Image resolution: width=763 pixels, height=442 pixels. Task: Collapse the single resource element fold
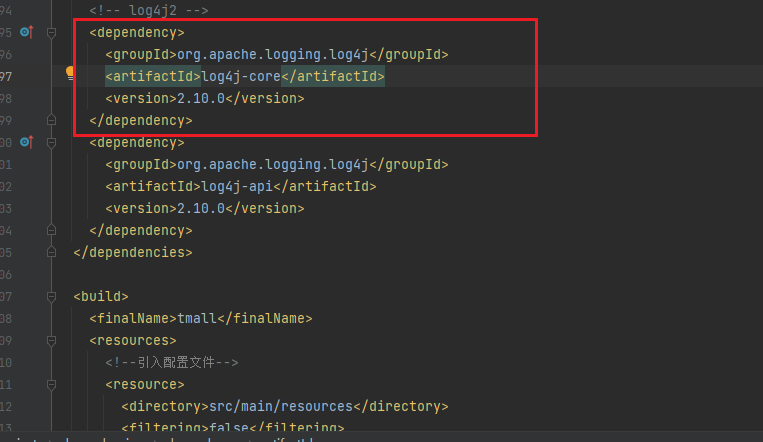pyautogui.click(x=53, y=385)
